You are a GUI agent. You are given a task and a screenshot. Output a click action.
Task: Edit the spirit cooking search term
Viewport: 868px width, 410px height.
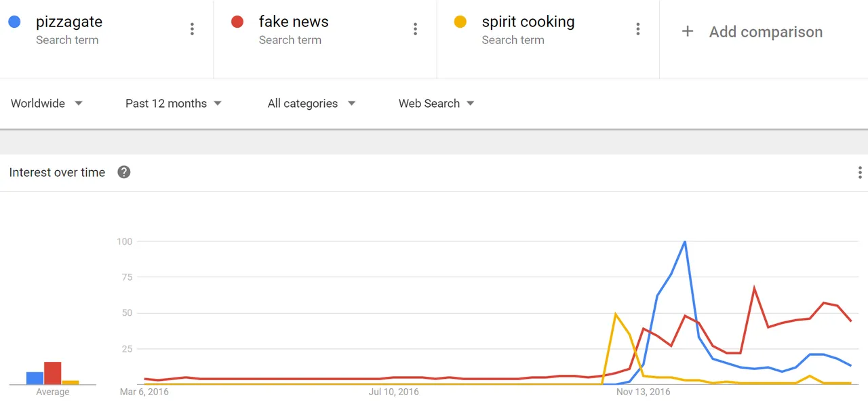pos(528,22)
